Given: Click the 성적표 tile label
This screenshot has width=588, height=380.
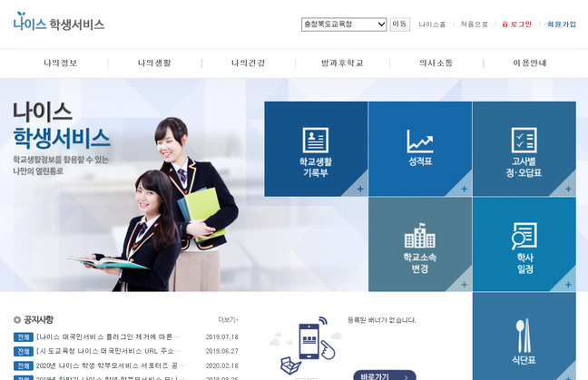Looking at the screenshot, I should click(420, 161).
